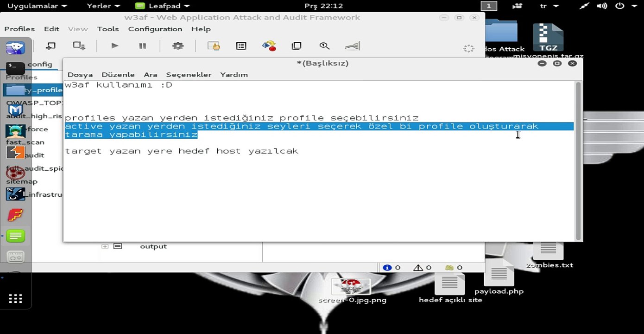Click the trumpet-shaped icon in w3af toolbar
This screenshot has width=644, height=334.
[x=353, y=46]
